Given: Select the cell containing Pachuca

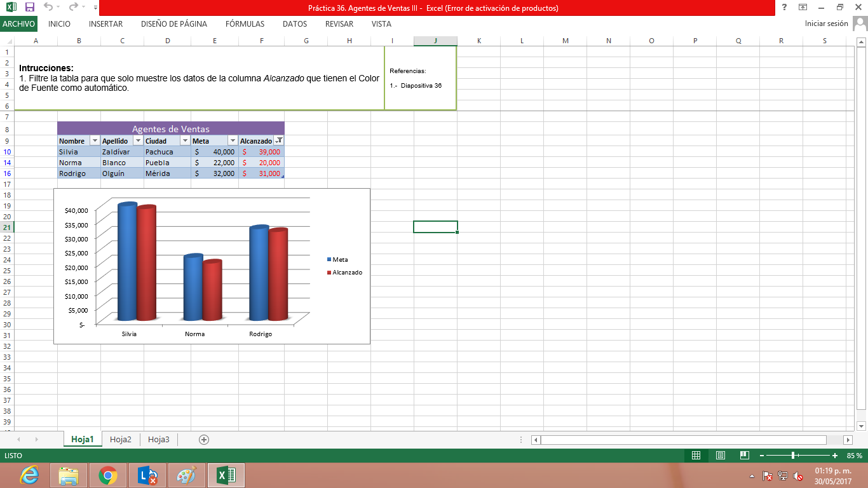Looking at the screenshot, I should pyautogui.click(x=168, y=152).
